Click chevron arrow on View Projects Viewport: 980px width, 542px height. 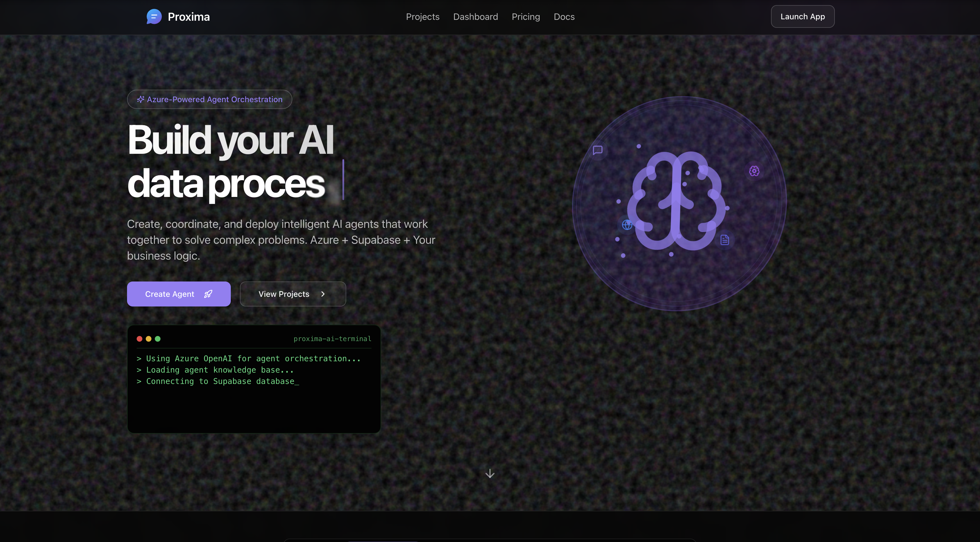[323, 294]
